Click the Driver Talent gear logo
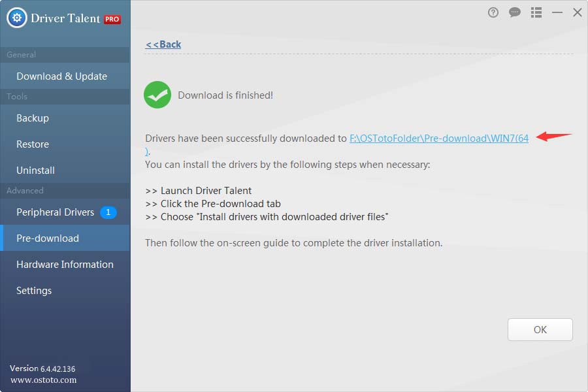Screen dimensions: 588x392 (17, 18)
